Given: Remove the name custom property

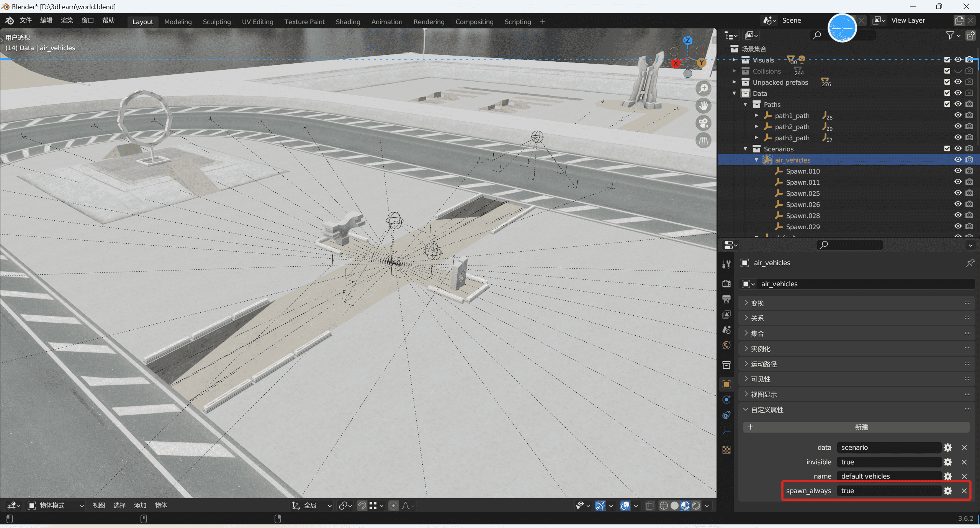Looking at the screenshot, I should tap(964, 476).
